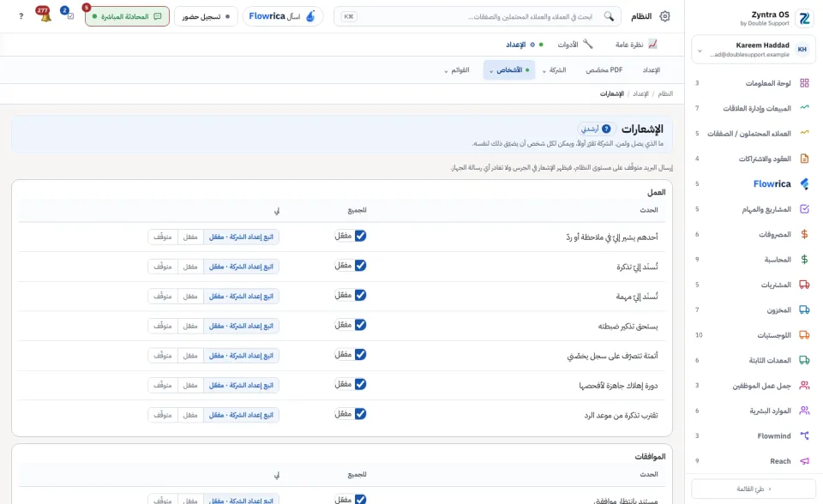Click the Overview (نظرة عامة) chart icon

tap(652, 44)
